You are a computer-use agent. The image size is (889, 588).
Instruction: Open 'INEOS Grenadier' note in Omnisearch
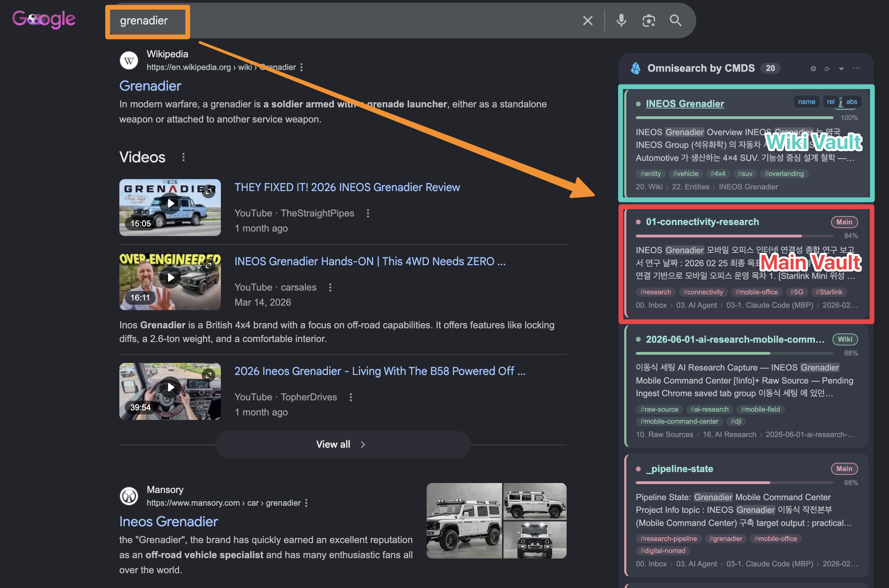[x=685, y=104]
